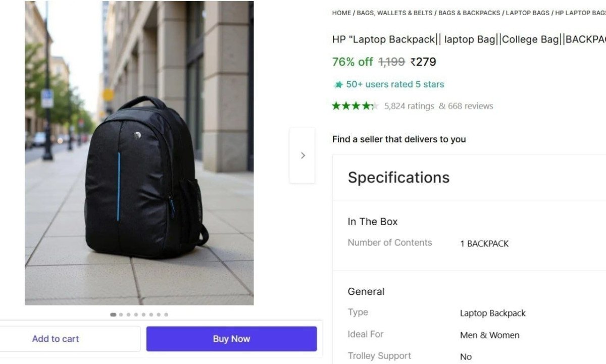This screenshot has width=606, height=364.
Task: Click the third star of the rating
Action: (357, 106)
